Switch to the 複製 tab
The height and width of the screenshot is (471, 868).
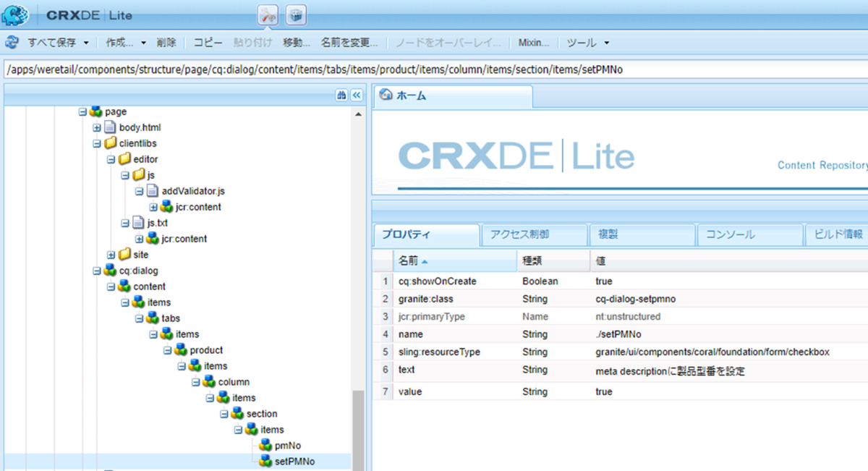[642, 234]
